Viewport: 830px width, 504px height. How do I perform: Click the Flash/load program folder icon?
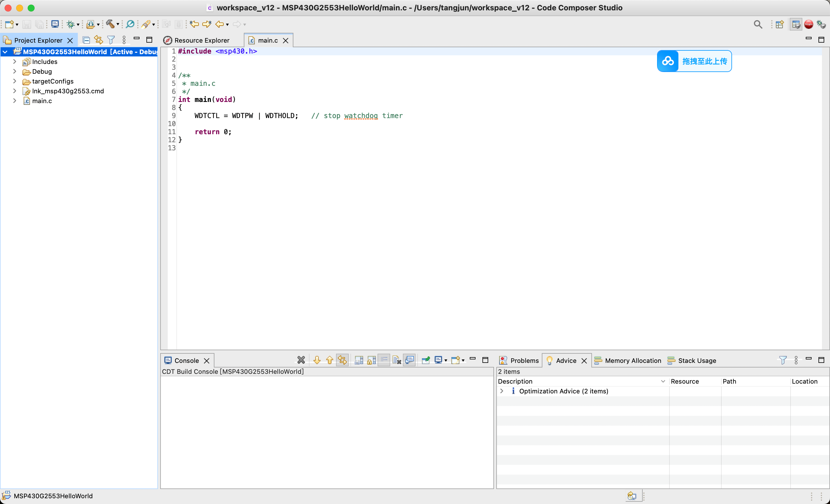coord(90,24)
